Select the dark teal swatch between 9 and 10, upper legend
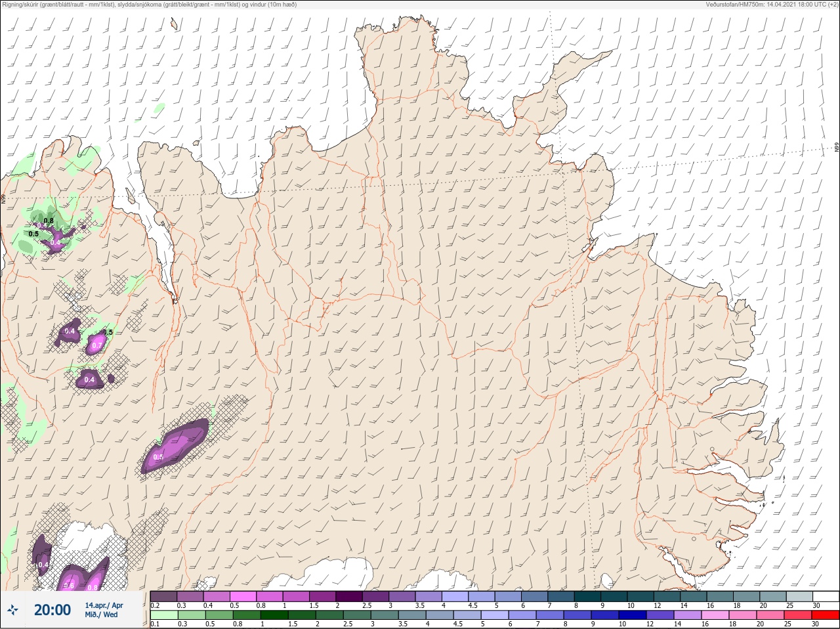840x629 pixels. pos(614,596)
